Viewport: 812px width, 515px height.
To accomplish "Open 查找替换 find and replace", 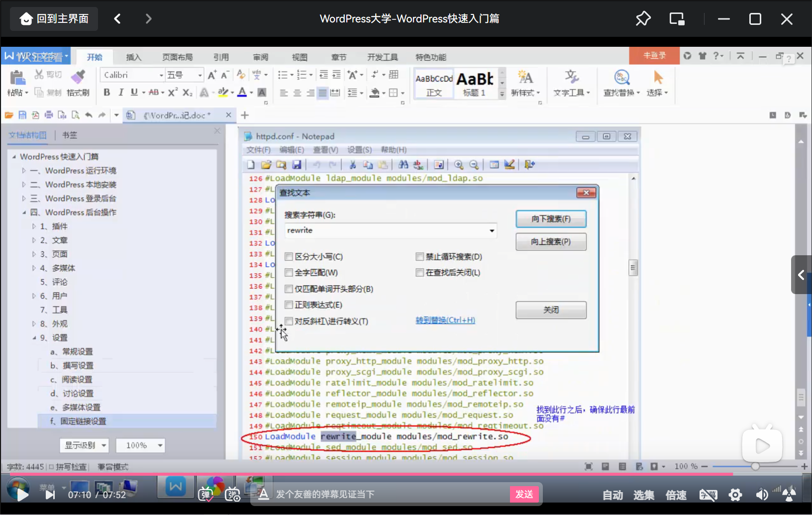I will (x=621, y=83).
